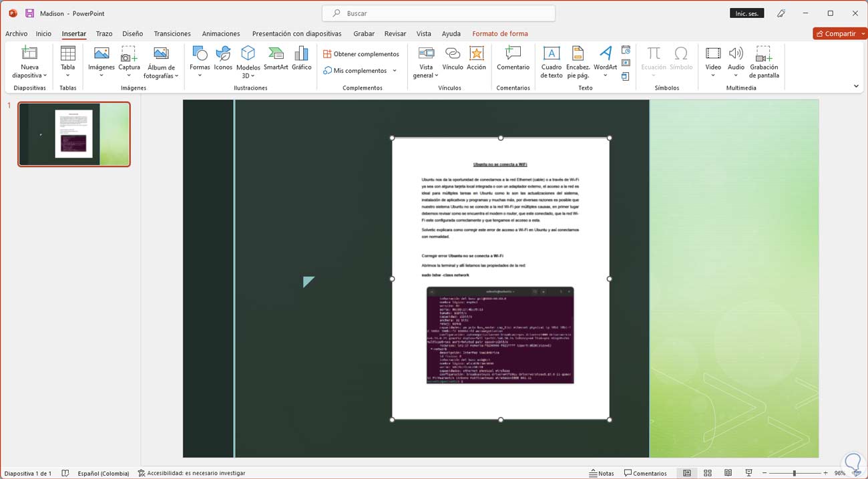This screenshot has width=868, height=479.
Task: Click the embedded document object on slide
Action: click(501, 279)
